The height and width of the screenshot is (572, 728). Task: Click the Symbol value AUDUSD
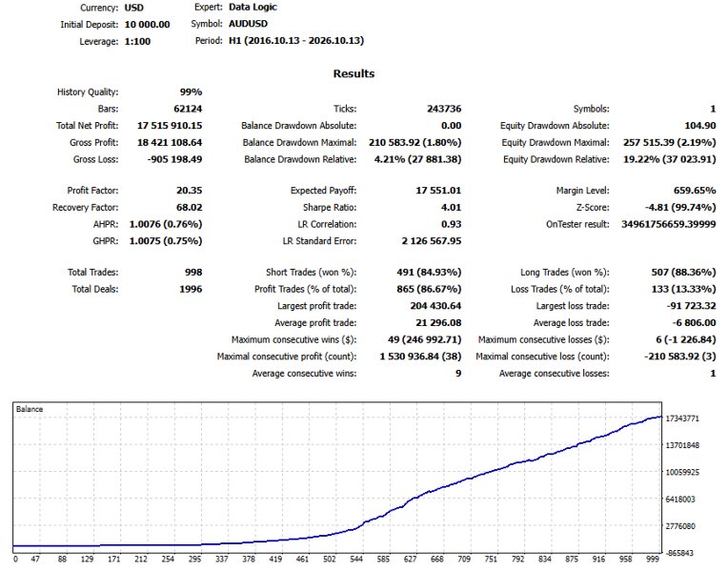click(x=248, y=24)
